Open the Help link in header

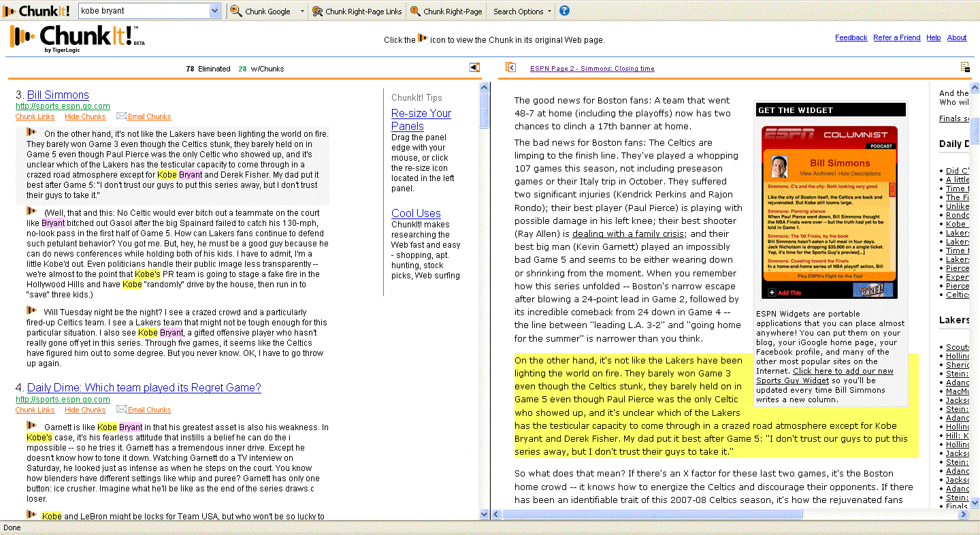pyautogui.click(x=934, y=38)
